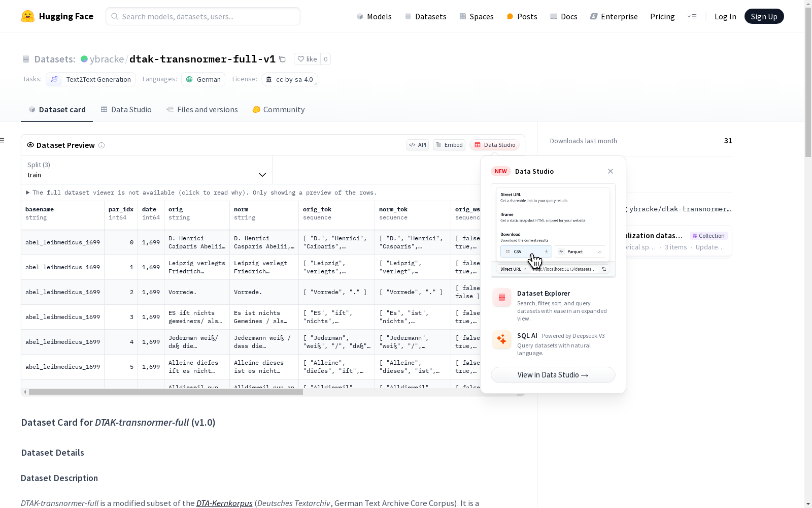Click the table scroll left arrow
This screenshot has width=812, height=508.
pyautogui.click(x=25, y=392)
